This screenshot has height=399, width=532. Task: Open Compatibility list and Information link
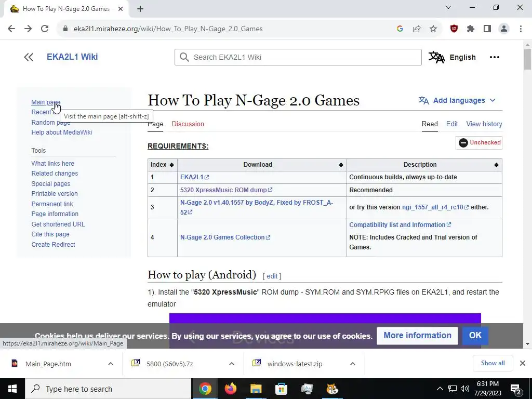point(400,224)
